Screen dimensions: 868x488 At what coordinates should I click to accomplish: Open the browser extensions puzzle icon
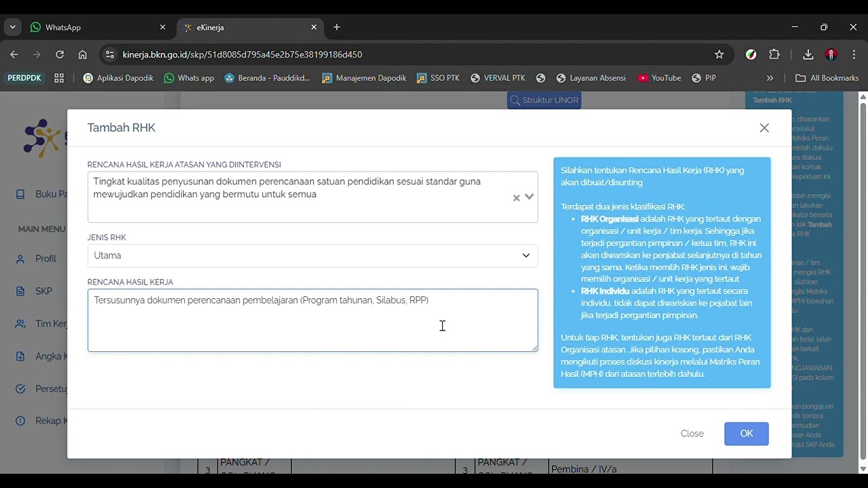click(774, 54)
